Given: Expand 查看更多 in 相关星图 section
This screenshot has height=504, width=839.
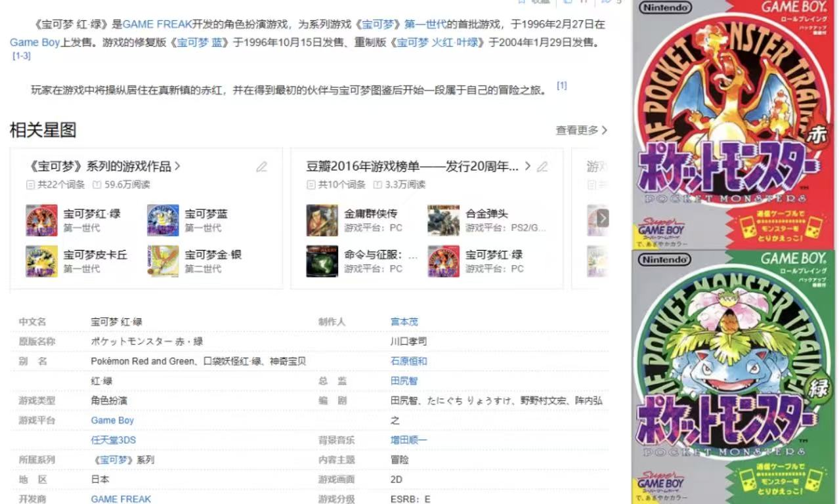Looking at the screenshot, I should [x=581, y=131].
